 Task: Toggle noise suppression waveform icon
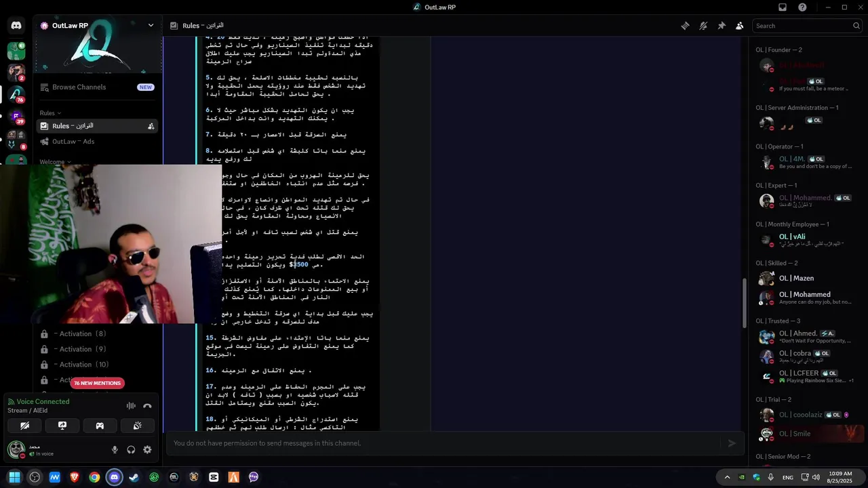131,406
